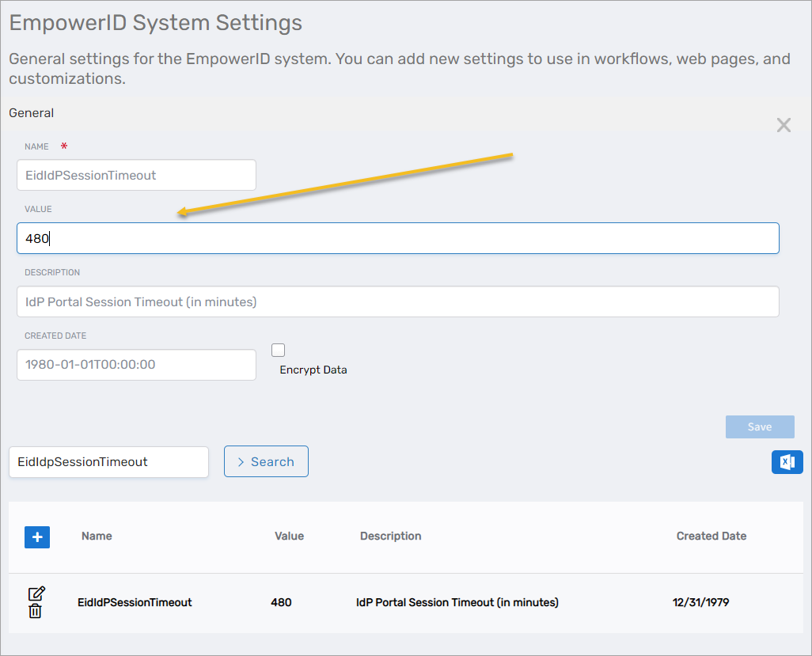This screenshot has height=656, width=812.
Task: Edit the EidIdPSessionTimeout setting with pencil icon
Action: 36,593
